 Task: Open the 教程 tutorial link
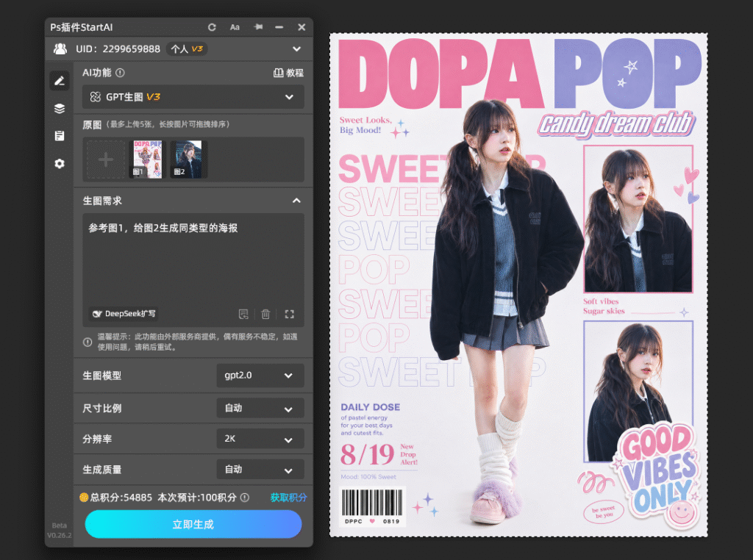coord(288,73)
